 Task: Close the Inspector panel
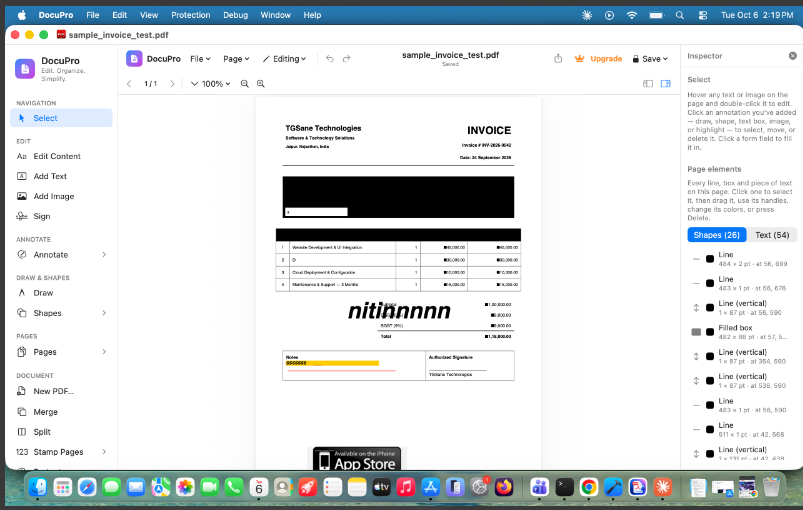(x=792, y=56)
